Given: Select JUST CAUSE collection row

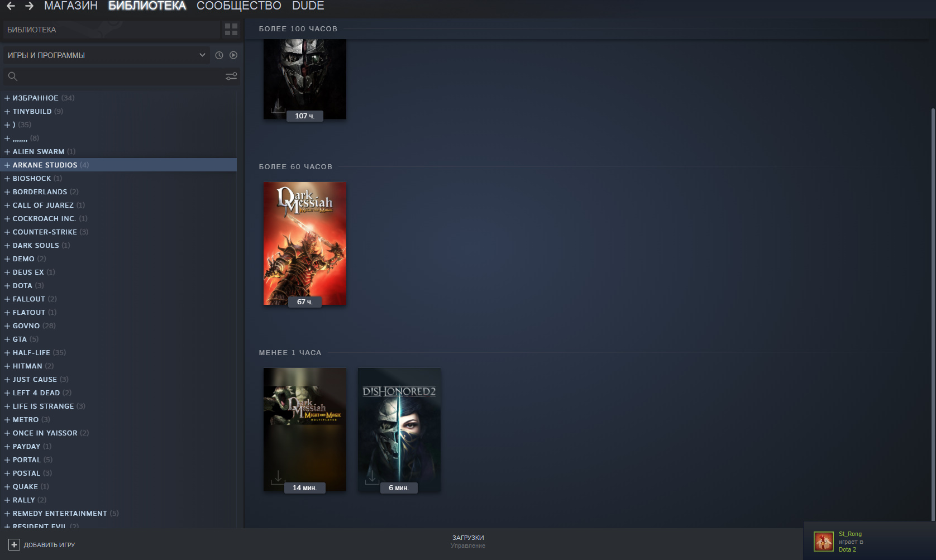Looking at the screenshot, I should click(118, 380).
